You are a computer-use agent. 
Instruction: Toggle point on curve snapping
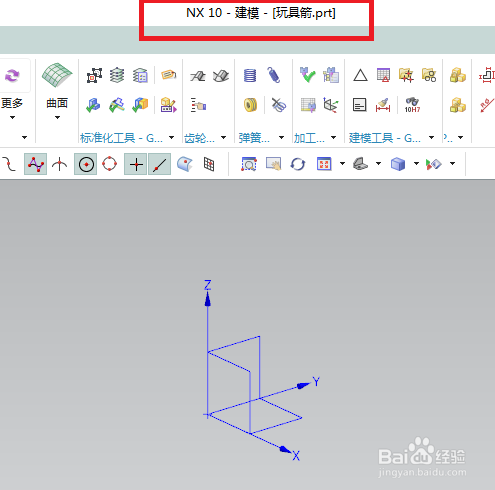[160, 164]
